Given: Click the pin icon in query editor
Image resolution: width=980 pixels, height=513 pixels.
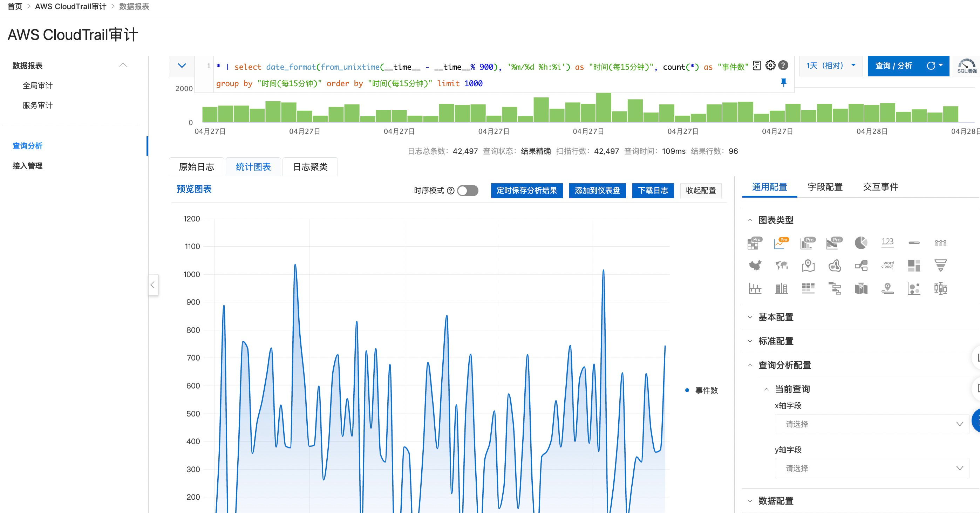Looking at the screenshot, I should tap(783, 82).
